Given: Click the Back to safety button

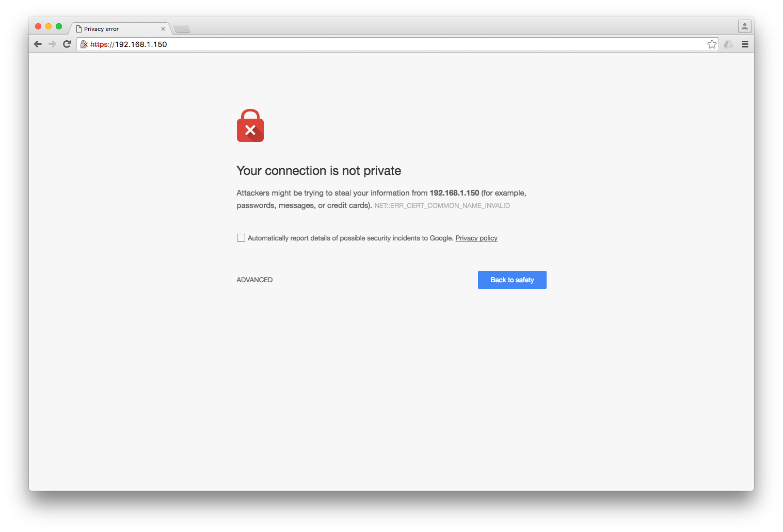Looking at the screenshot, I should point(512,280).
